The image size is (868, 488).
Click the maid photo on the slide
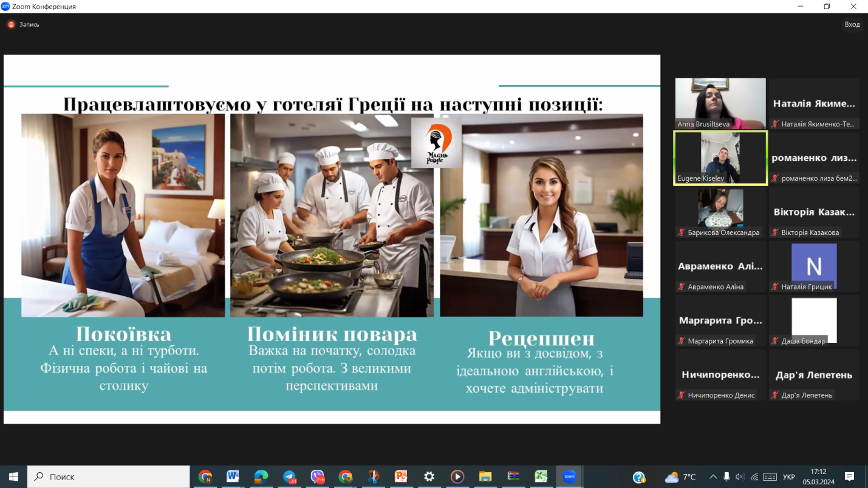(x=123, y=215)
